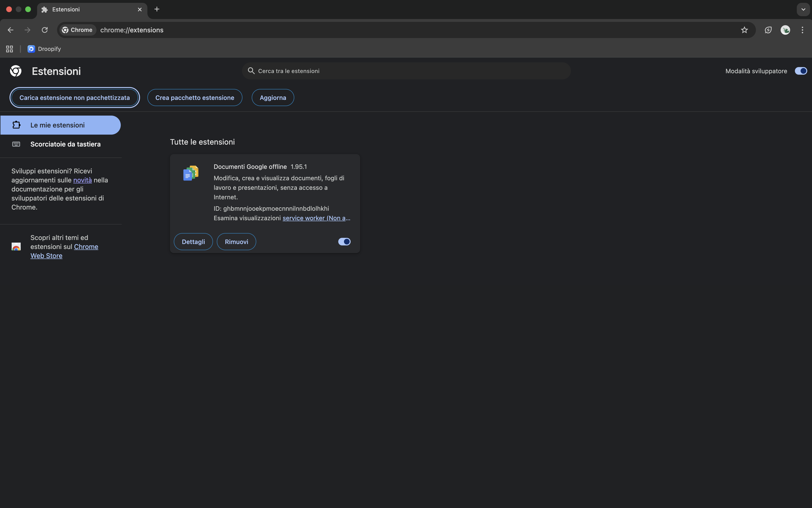Open the novità link
The width and height of the screenshot is (812, 508).
pos(82,180)
